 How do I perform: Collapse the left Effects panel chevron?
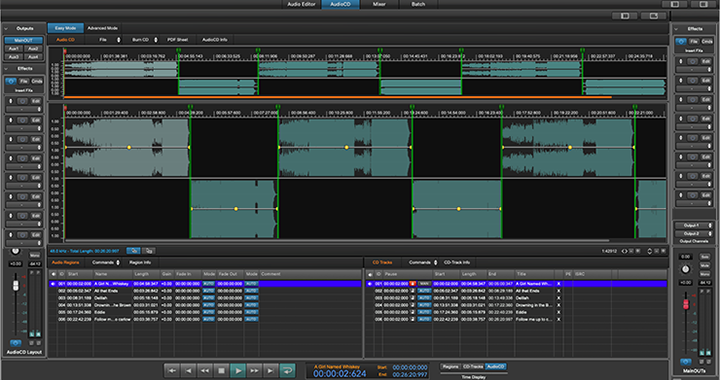[6, 69]
